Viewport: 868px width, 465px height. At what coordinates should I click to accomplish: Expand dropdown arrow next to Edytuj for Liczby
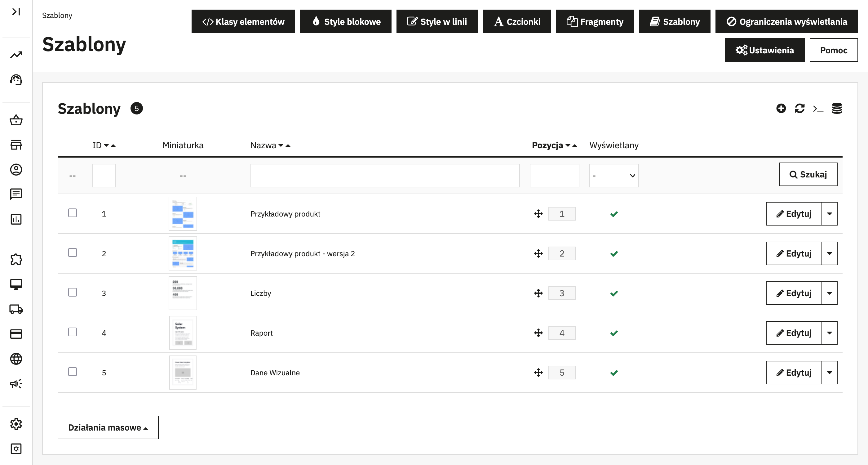pos(829,293)
